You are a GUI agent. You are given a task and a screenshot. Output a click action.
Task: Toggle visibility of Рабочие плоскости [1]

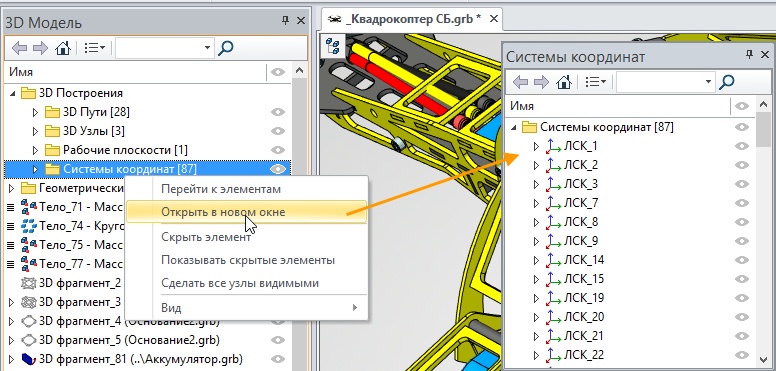[278, 150]
